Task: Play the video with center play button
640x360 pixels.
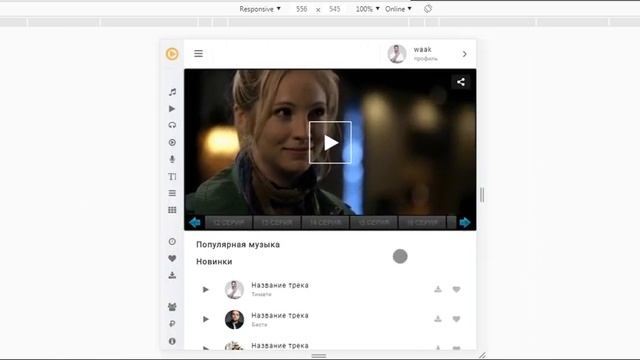Action: tap(330, 142)
